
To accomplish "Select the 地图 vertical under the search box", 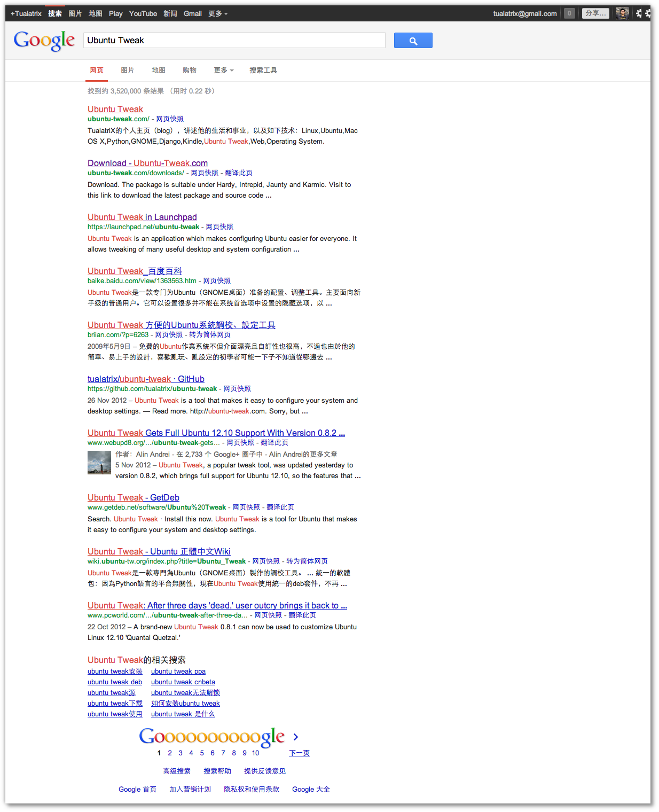I will pos(158,70).
